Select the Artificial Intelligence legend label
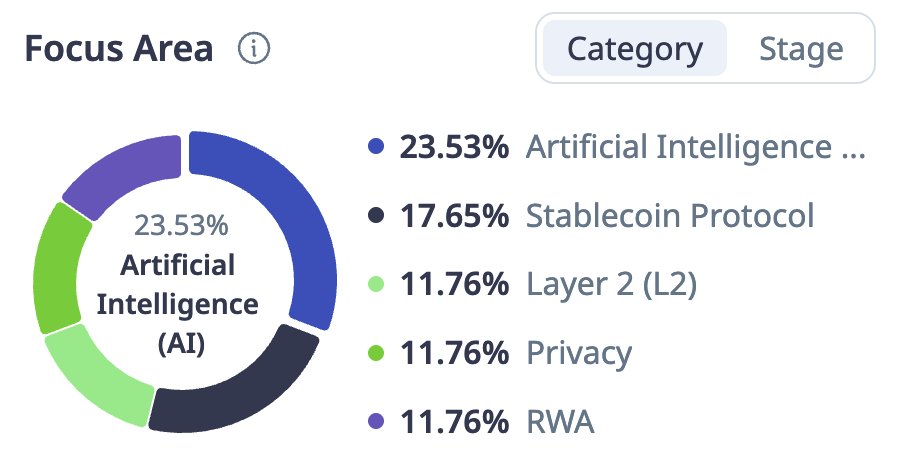Screen dimensions: 908x456 point(692,147)
